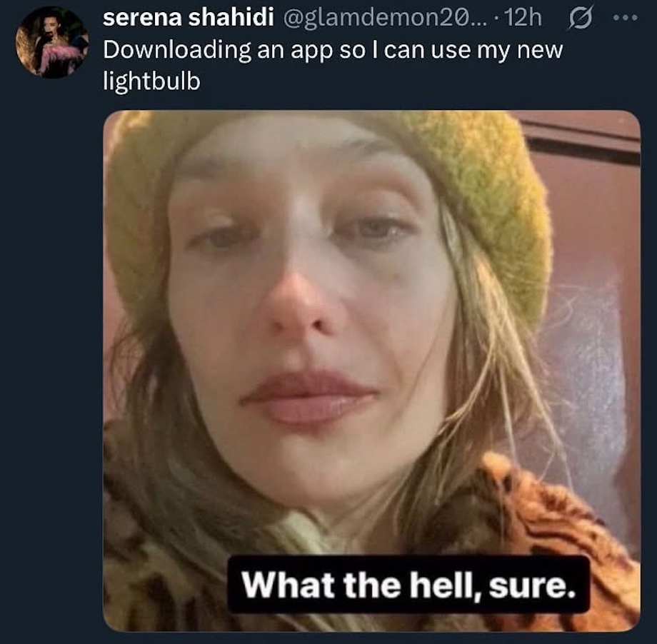Click the "What the hell, sure." caption box
657x644 pixels.
coord(408,585)
